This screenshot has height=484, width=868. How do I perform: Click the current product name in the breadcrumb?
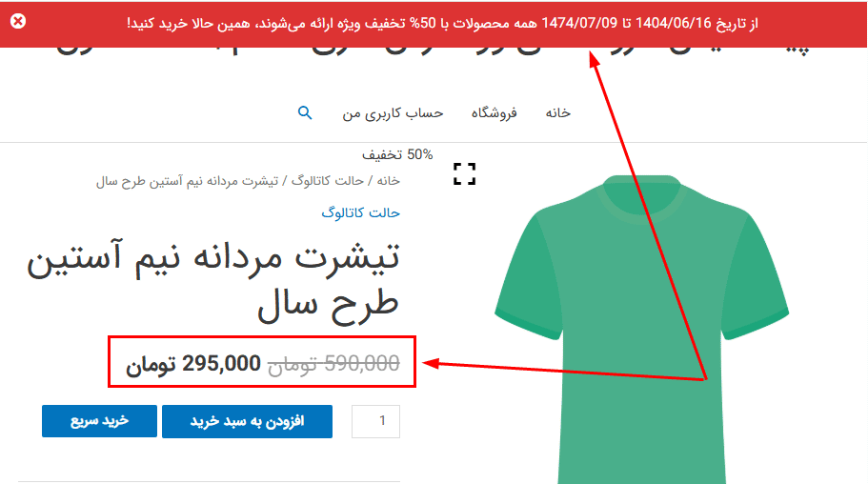click(x=187, y=181)
